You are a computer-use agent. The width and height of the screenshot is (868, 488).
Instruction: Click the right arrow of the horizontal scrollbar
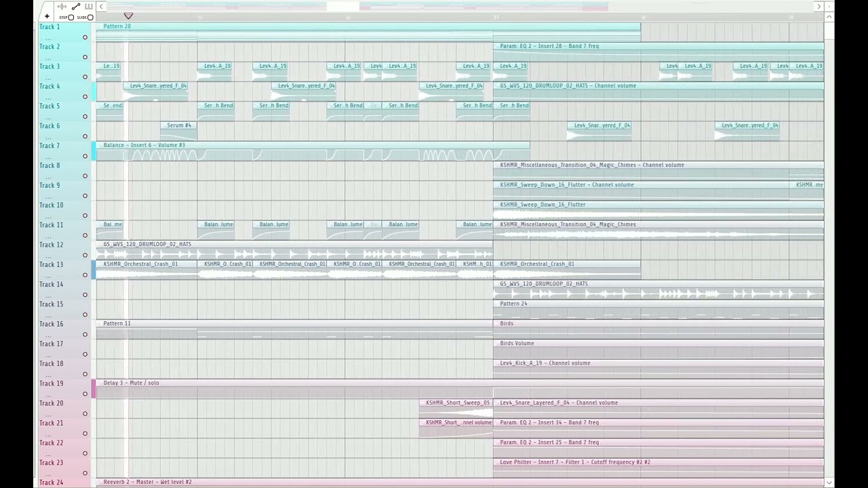click(818, 7)
